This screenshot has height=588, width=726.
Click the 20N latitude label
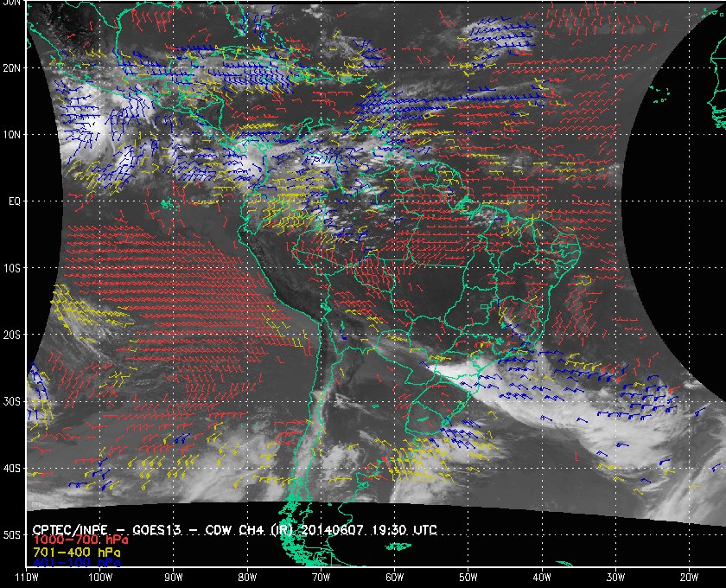(x=11, y=67)
